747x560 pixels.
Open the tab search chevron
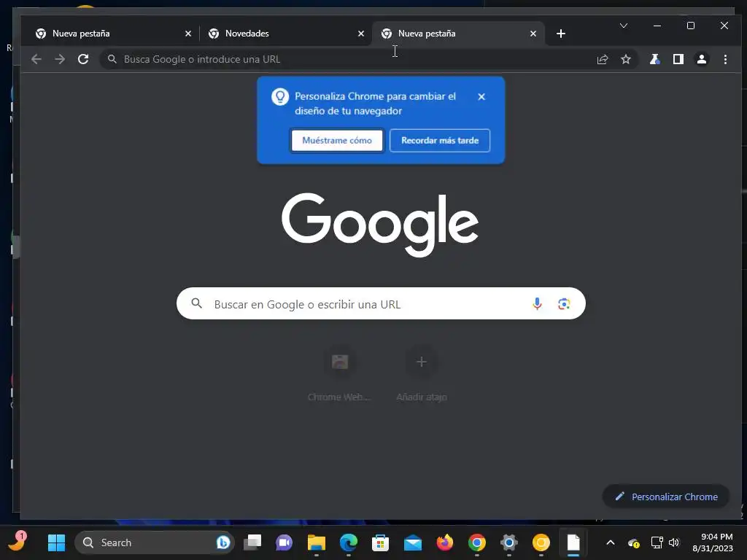click(x=624, y=26)
